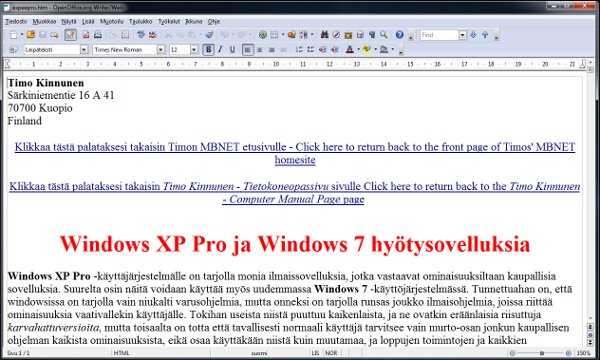
Task: Open the Background Color dropdown arrow
Action: coord(393,49)
